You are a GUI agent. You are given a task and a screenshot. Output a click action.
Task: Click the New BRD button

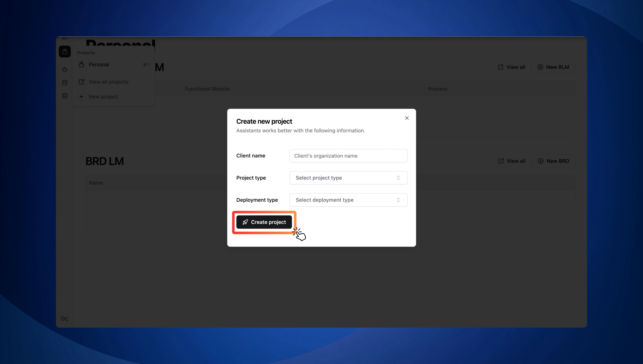(553, 161)
